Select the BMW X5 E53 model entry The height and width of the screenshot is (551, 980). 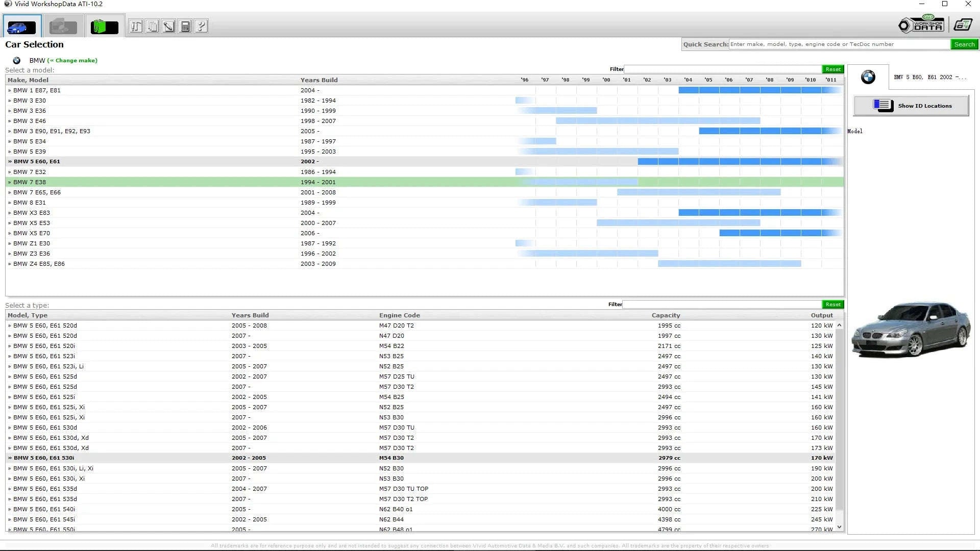(31, 223)
